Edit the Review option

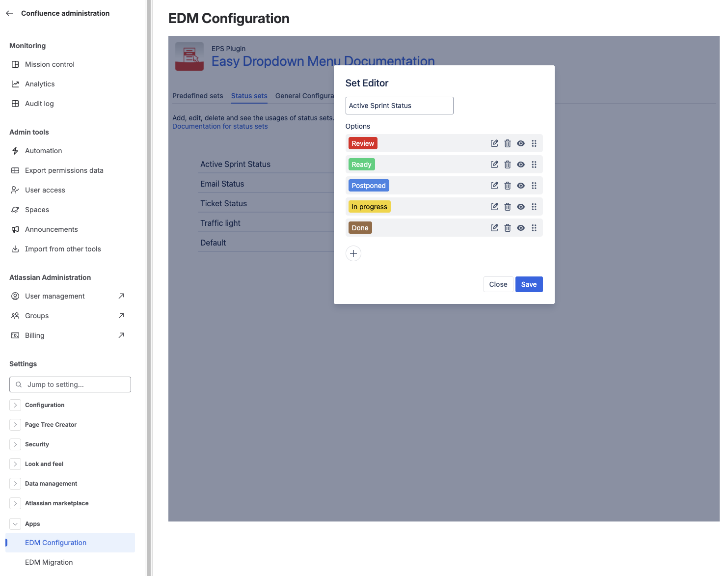pos(494,143)
